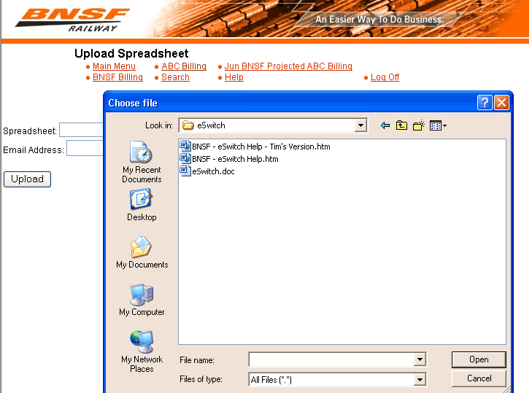Select file name "eSwitch.doc"
532x393 pixels.
[213, 171]
